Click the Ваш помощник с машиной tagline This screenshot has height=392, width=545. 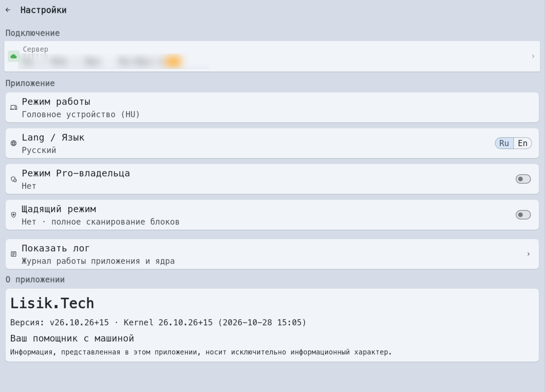coord(72,338)
